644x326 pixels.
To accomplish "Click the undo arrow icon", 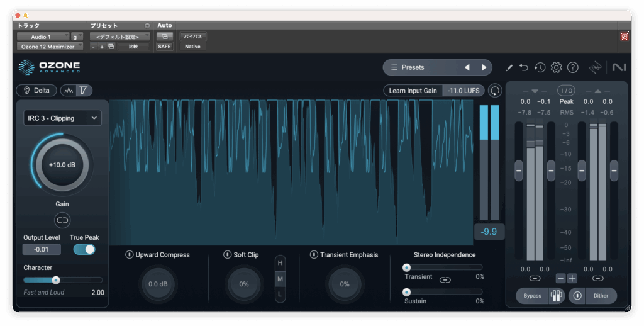I will [x=524, y=67].
